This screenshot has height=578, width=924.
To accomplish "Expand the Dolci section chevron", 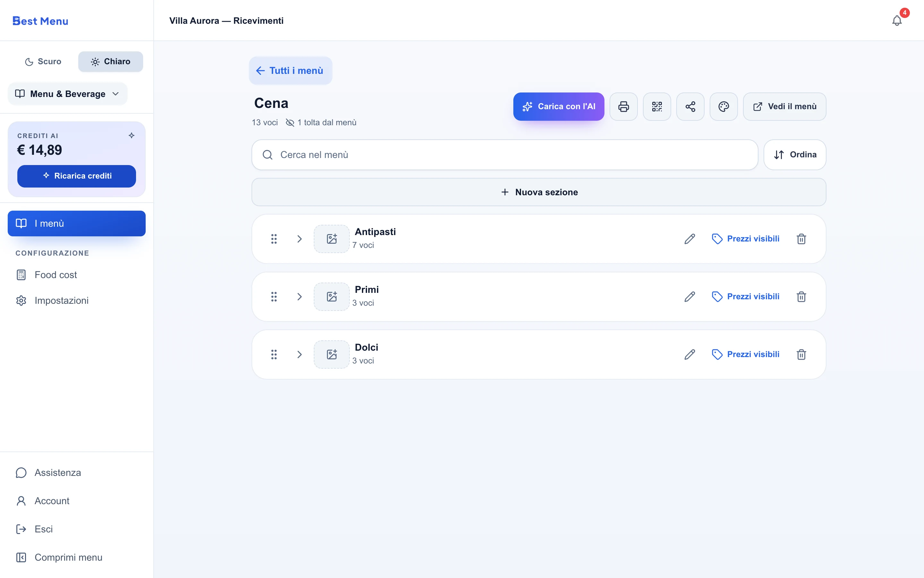I will (299, 355).
